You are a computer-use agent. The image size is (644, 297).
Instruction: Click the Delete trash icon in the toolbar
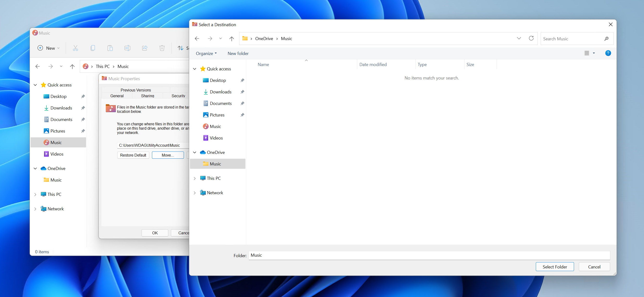point(162,48)
